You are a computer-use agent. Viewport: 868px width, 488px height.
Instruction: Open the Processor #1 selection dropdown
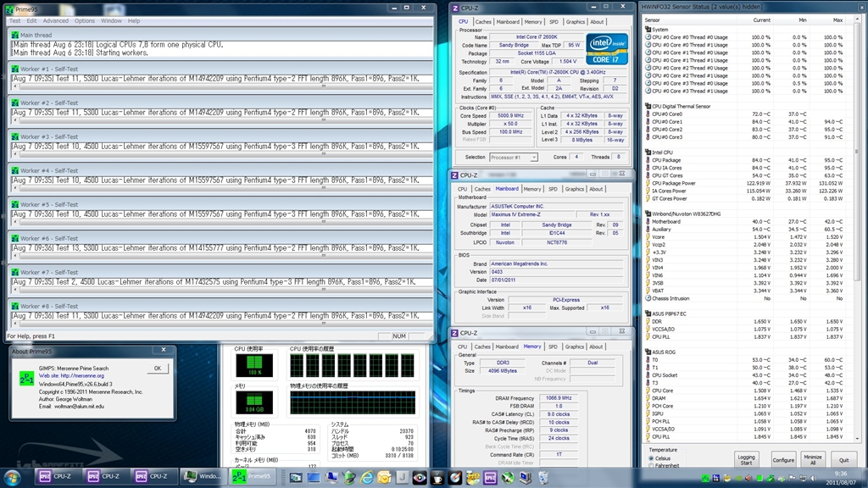point(514,157)
